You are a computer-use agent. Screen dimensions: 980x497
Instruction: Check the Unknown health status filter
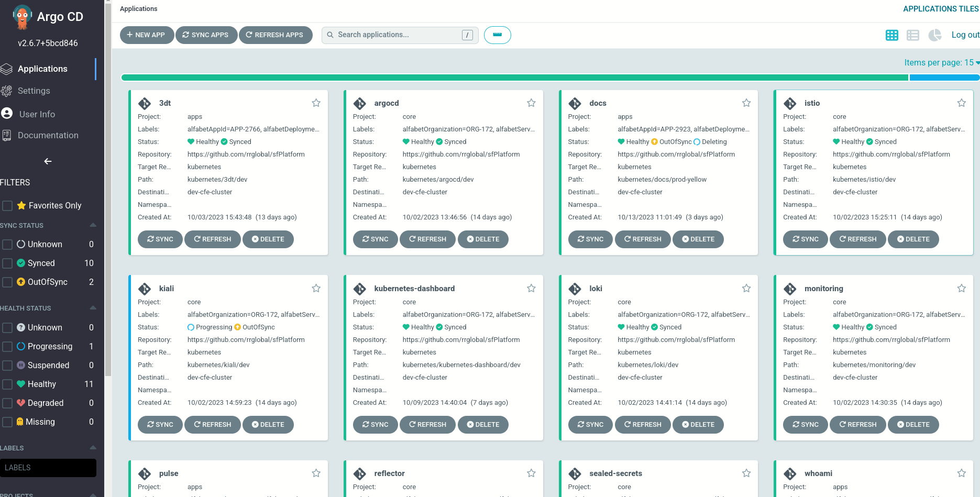coord(7,328)
